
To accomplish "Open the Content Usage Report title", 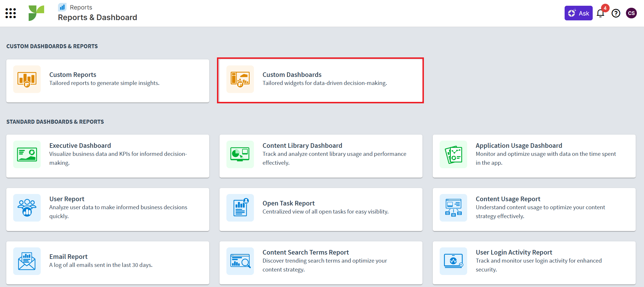I will [508, 199].
